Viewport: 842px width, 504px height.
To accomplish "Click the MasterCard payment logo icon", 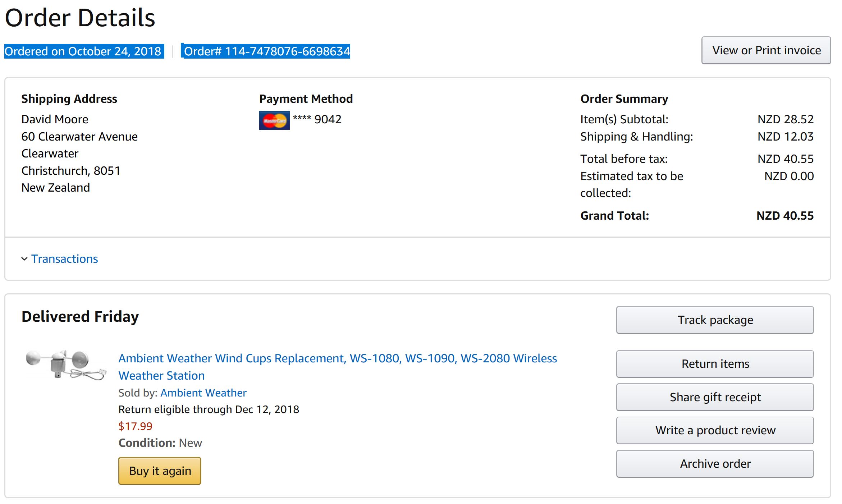I will click(274, 120).
